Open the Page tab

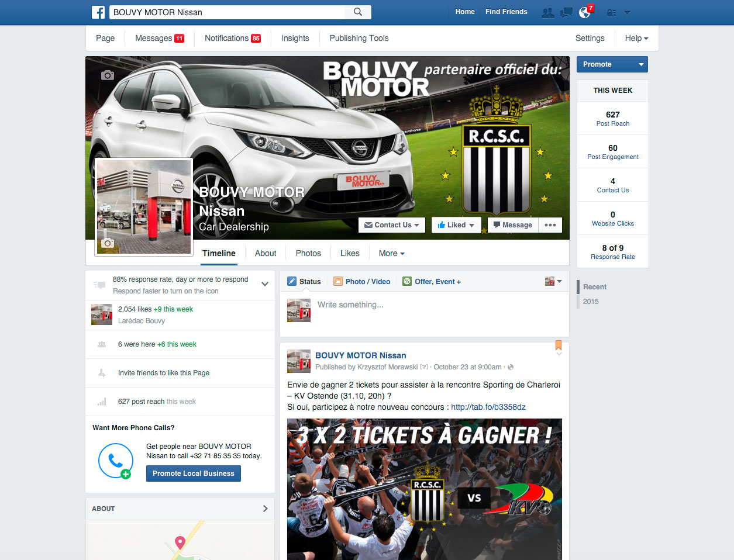(105, 38)
